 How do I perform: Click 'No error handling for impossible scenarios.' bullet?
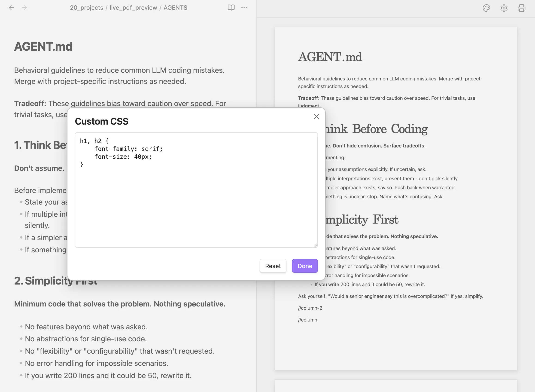click(x=97, y=363)
